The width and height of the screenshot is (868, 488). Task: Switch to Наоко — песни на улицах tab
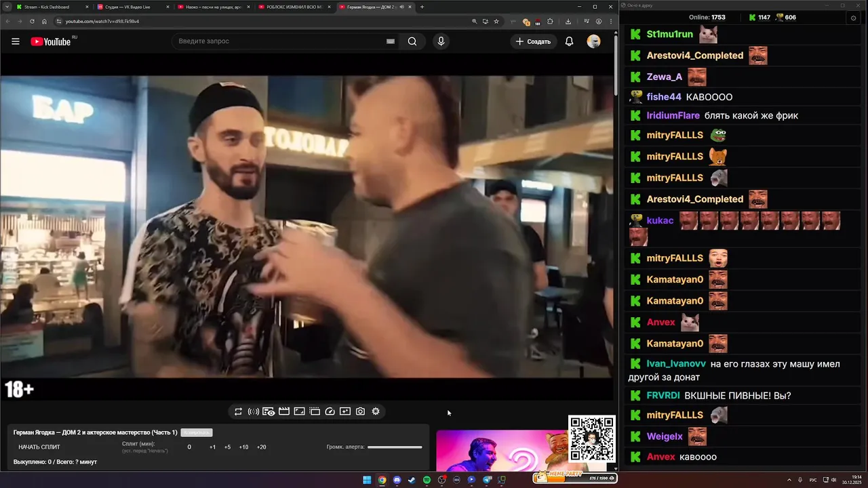tap(213, 7)
